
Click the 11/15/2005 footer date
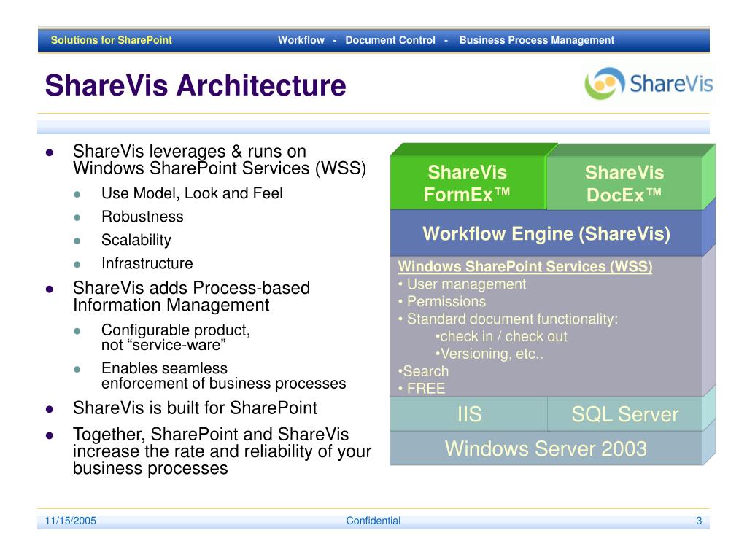pos(71,521)
